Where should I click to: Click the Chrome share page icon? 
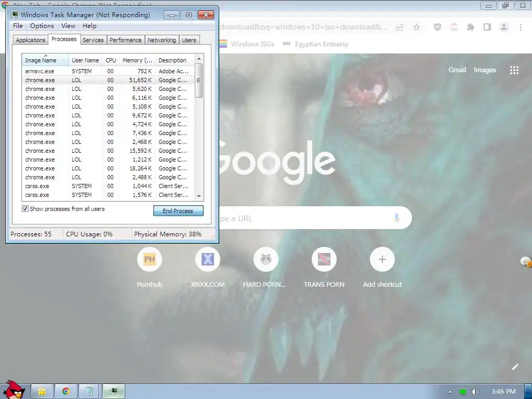400,28
